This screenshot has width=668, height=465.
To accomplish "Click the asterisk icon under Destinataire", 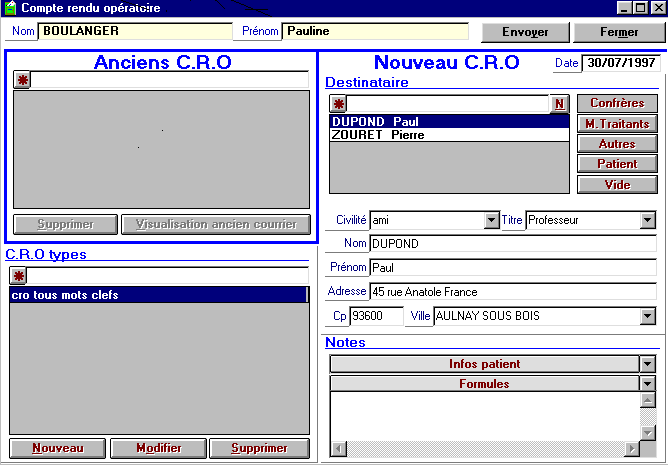I will [339, 104].
